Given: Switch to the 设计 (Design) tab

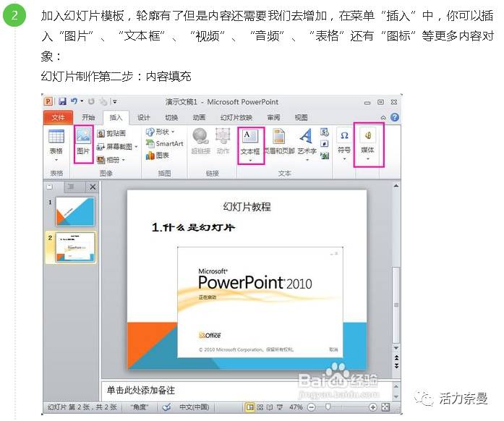Looking at the screenshot, I should pyautogui.click(x=144, y=117).
